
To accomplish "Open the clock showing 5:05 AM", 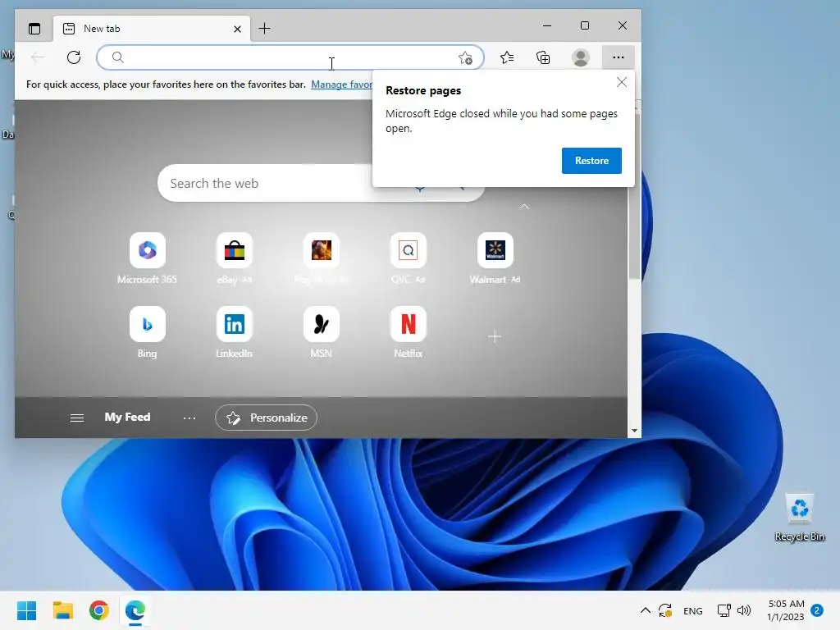I will (x=785, y=610).
